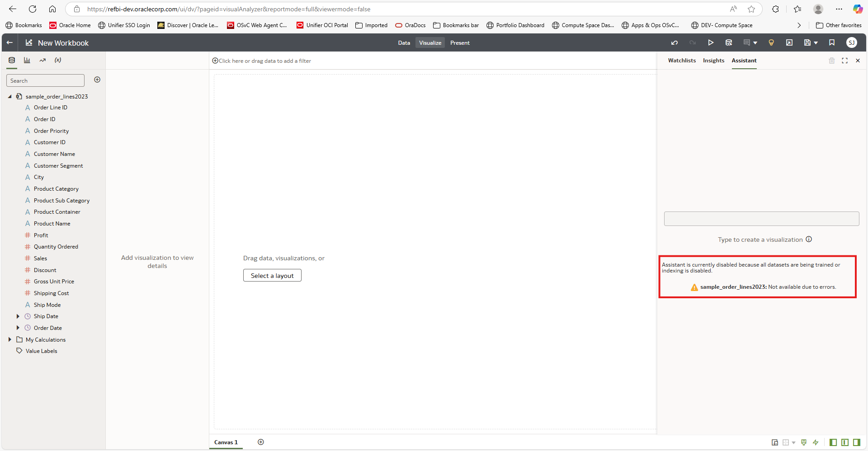Close the Assistant side panel

point(858,61)
